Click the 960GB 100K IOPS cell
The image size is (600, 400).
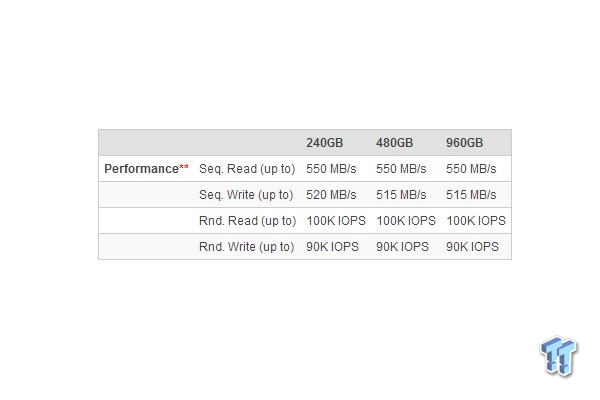(x=476, y=221)
